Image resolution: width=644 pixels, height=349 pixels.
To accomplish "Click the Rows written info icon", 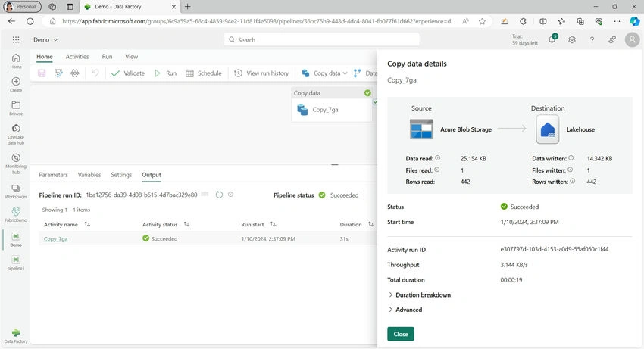I will tap(573, 181).
